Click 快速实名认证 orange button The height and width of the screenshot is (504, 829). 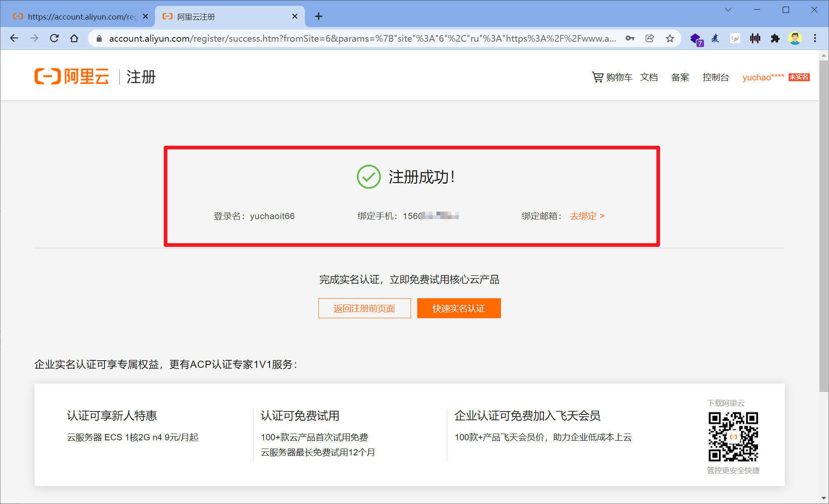(x=458, y=308)
